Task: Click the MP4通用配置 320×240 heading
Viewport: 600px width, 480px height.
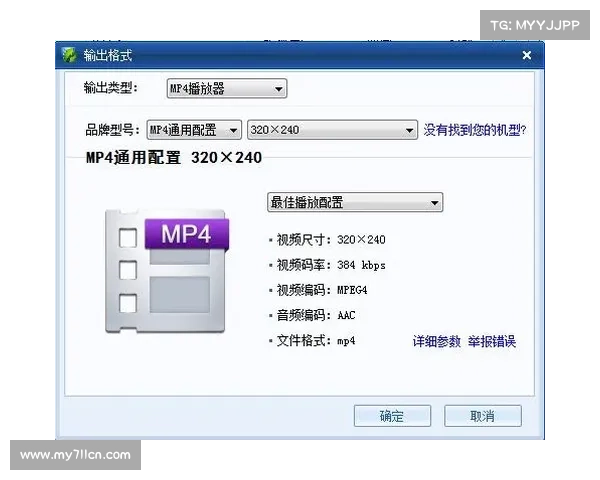Action: (174, 157)
